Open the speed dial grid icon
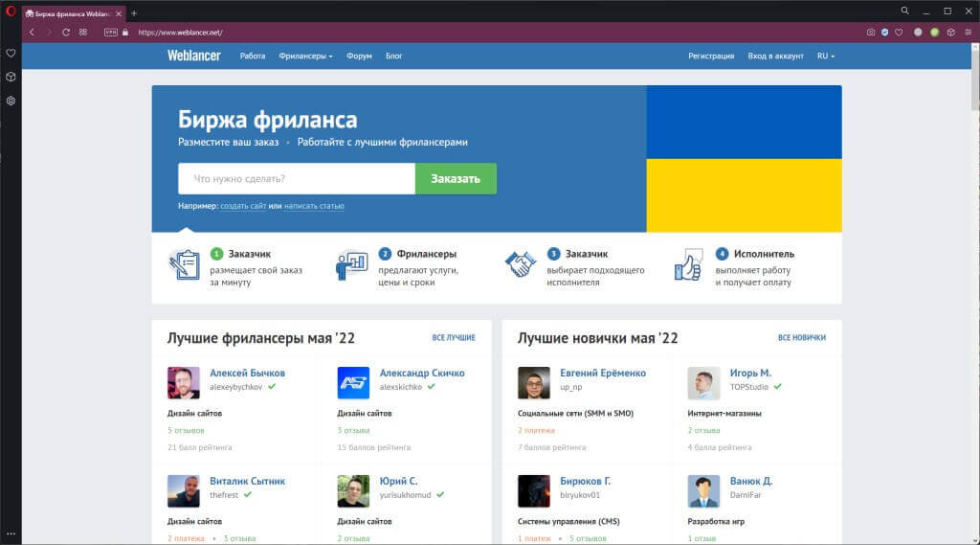The width and height of the screenshot is (980, 545). click(x=83, y=32)
